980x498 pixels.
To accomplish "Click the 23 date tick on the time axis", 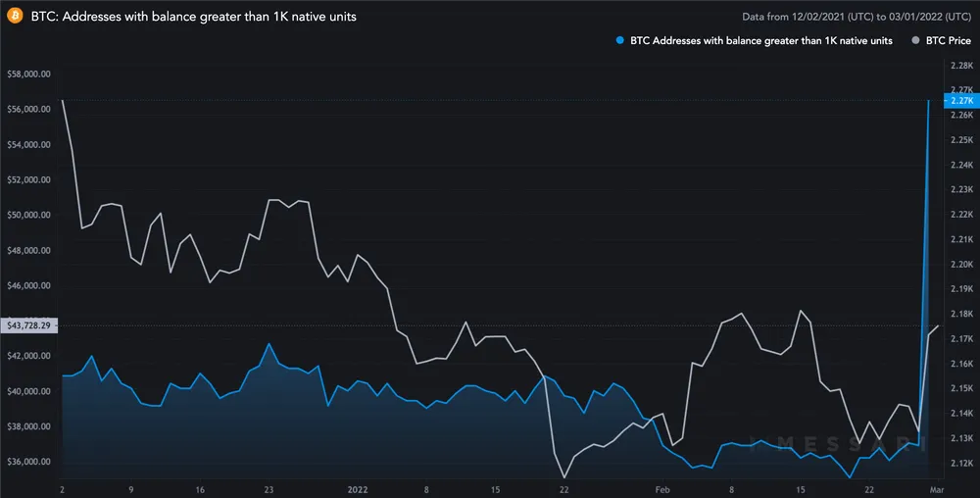I will pos(269,487).
